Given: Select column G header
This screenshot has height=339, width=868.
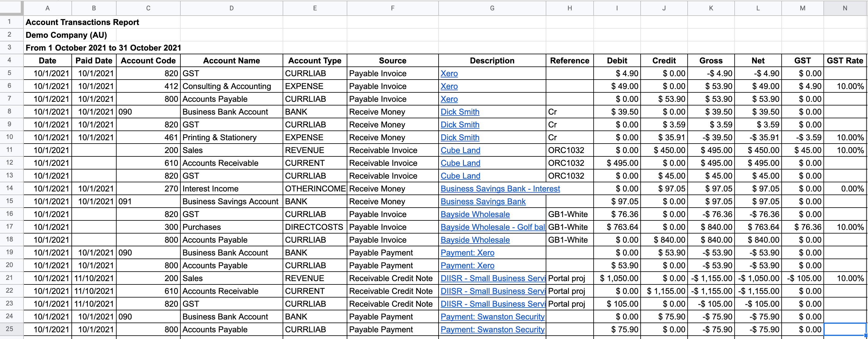Looking at the screenshot, I should (x=492, y=8).
